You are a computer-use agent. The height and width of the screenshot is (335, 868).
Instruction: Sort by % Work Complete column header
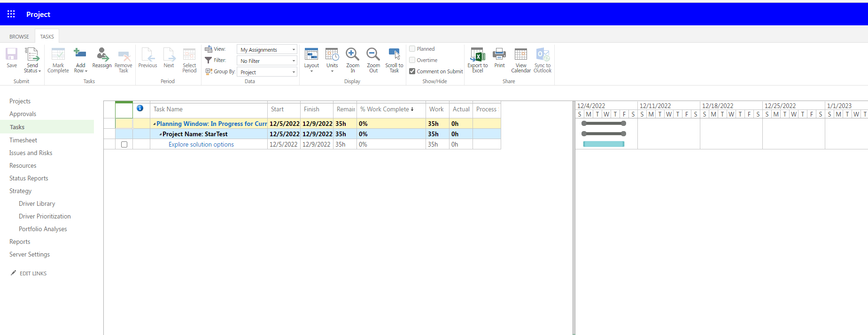pos(390,109)
